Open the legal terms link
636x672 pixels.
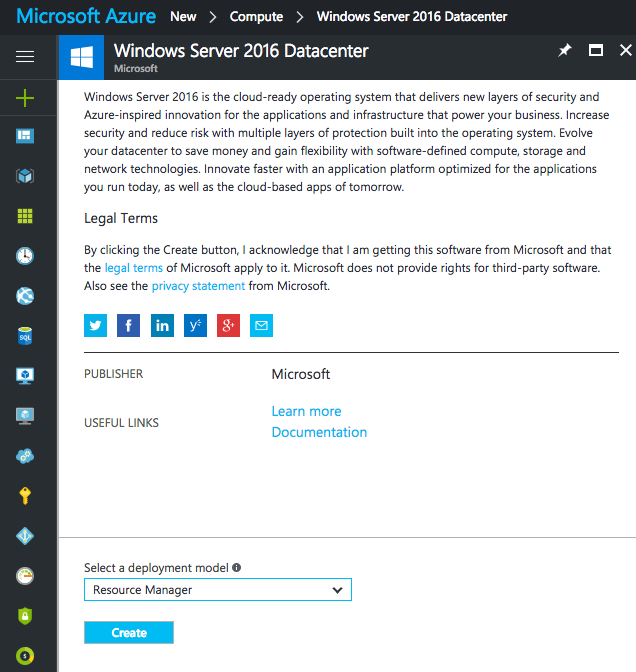(x=134, y=268)
